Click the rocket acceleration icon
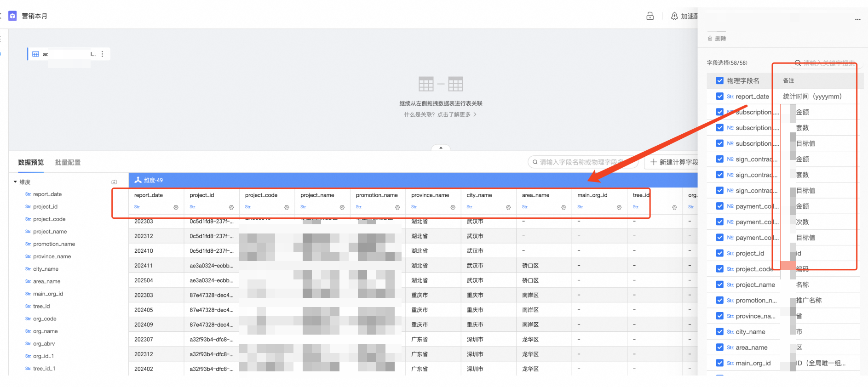The height and width of the screenshot is (387, 868). click(674, 16)
